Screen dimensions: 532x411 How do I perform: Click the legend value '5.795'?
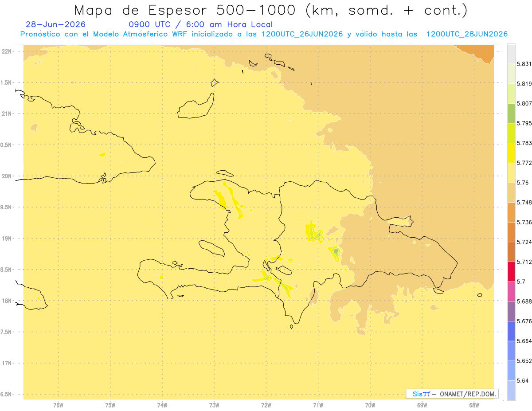coord(524,123)
